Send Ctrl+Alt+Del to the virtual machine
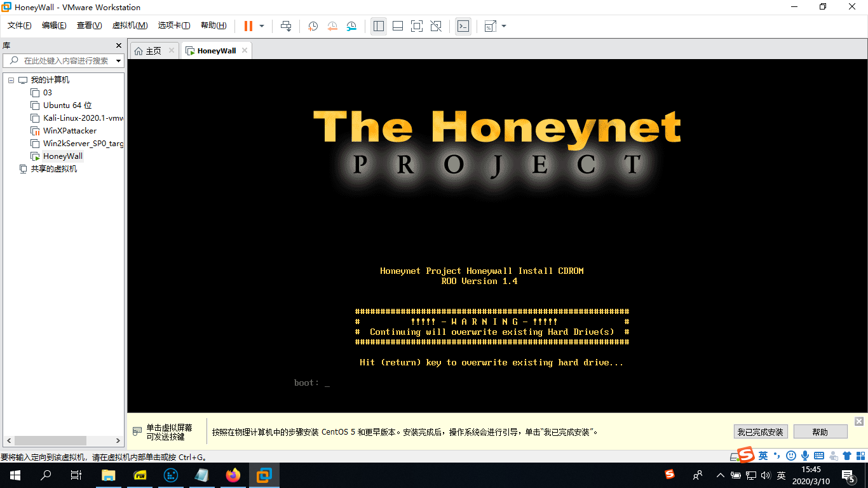868x488 pixels. tap(286, 26)
